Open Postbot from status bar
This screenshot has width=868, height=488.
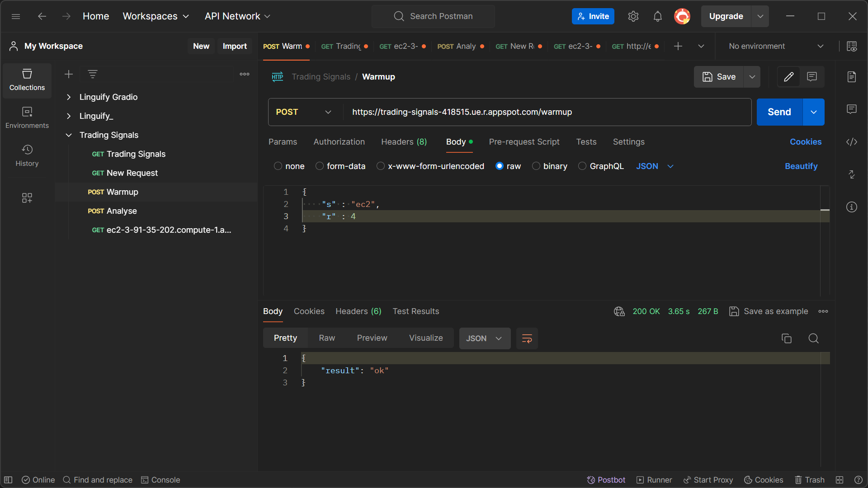coord(606,480)
